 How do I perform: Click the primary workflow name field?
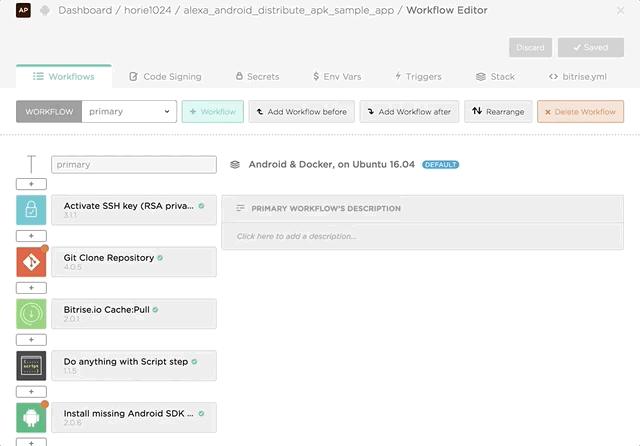(x=134, y=164)
